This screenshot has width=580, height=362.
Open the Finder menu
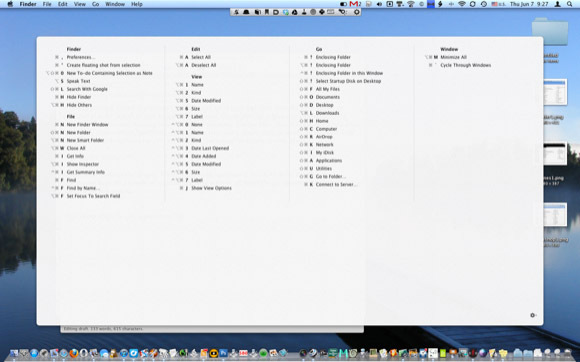click(28, 4)
